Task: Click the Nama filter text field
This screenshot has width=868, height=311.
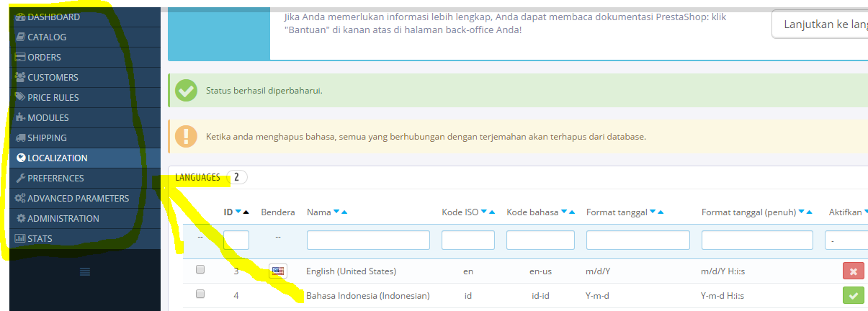Action: click(x=368, y=240)
